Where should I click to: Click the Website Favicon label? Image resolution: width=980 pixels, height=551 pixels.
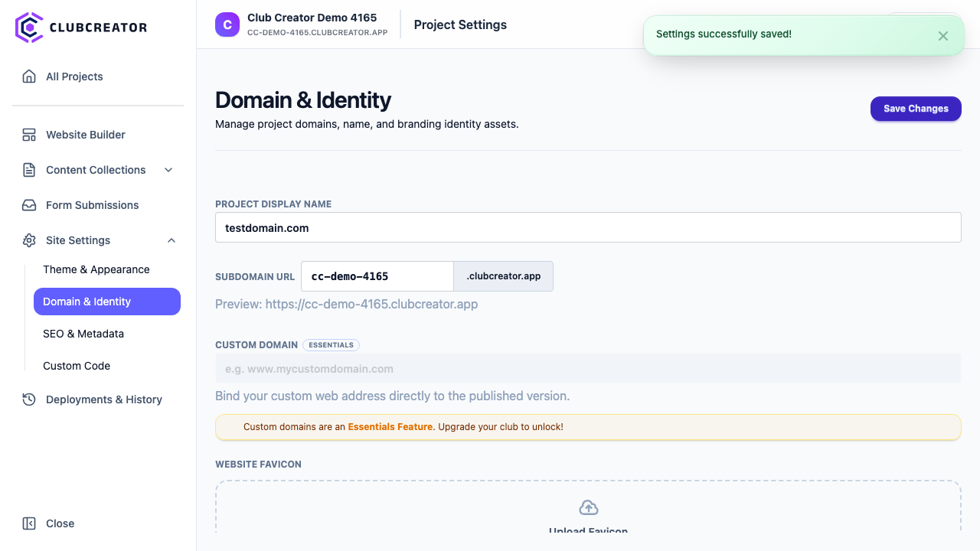[258, 465]
